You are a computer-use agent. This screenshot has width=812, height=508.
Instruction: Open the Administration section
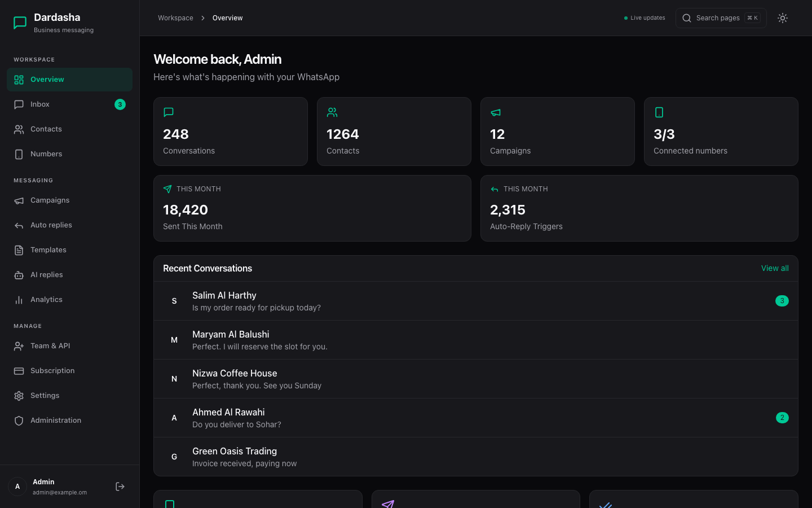click(x=69, y=421)
